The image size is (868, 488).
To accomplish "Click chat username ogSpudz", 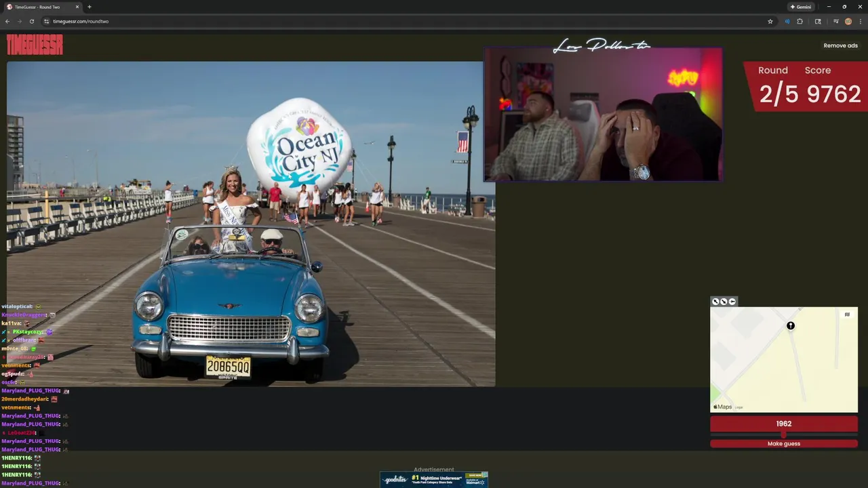I will 13,373.
